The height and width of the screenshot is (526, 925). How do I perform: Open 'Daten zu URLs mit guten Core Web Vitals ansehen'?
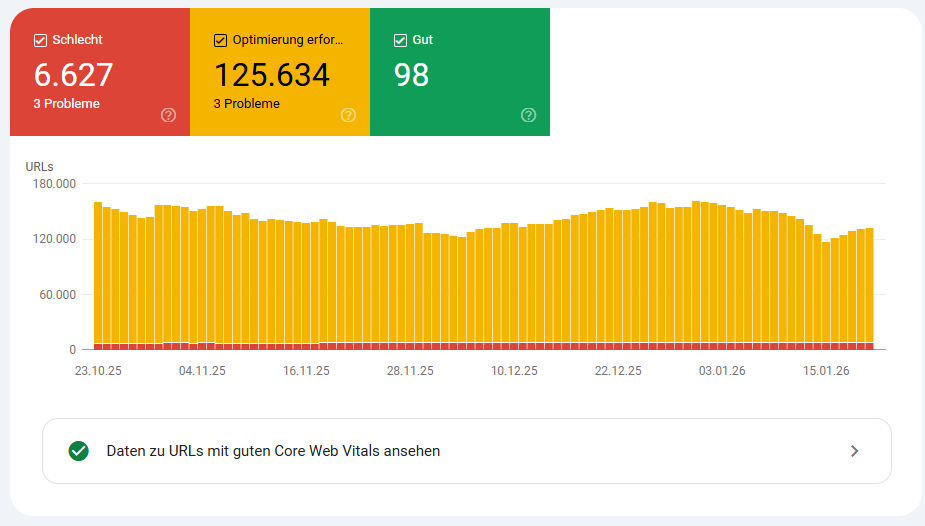pos(273,451)
